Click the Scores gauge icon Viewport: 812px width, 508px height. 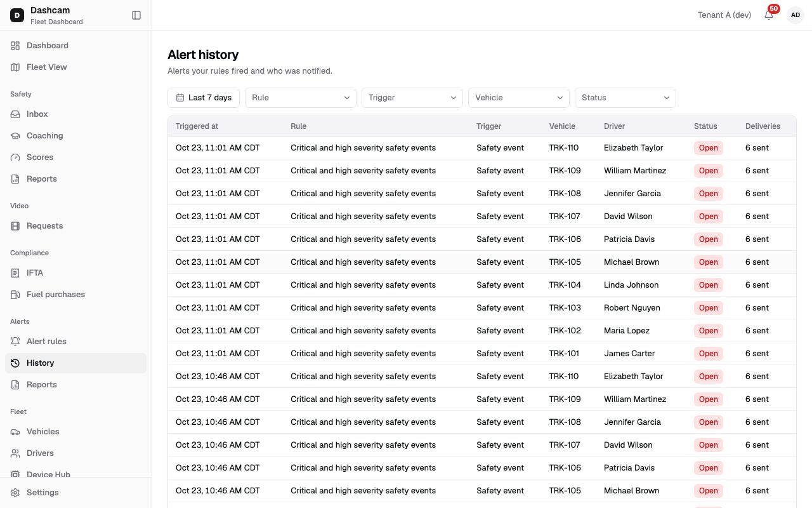(15, 157)
